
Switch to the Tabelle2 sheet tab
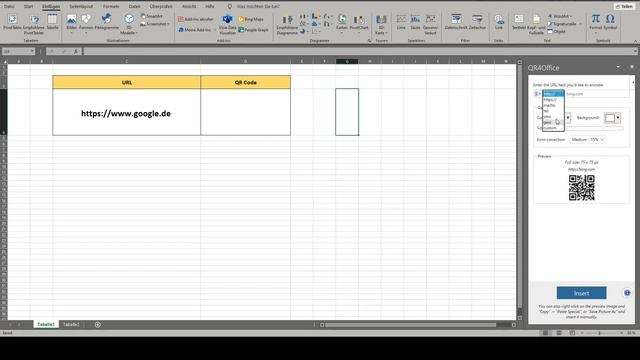point(71,324)
